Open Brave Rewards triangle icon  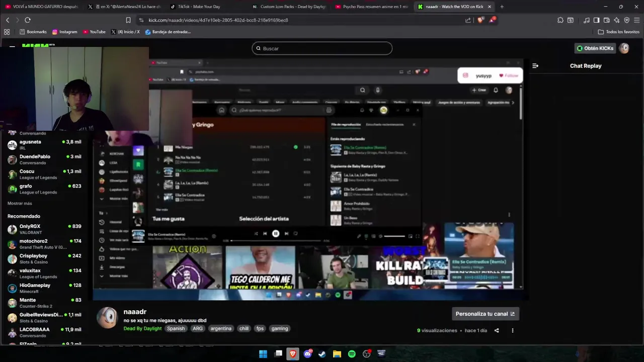coord(492,20)
